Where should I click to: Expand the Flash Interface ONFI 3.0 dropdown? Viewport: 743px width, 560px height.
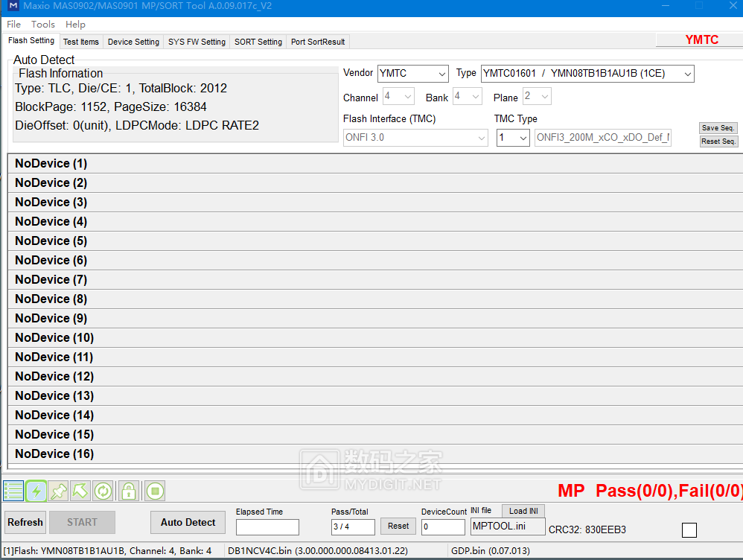[415, 138]
